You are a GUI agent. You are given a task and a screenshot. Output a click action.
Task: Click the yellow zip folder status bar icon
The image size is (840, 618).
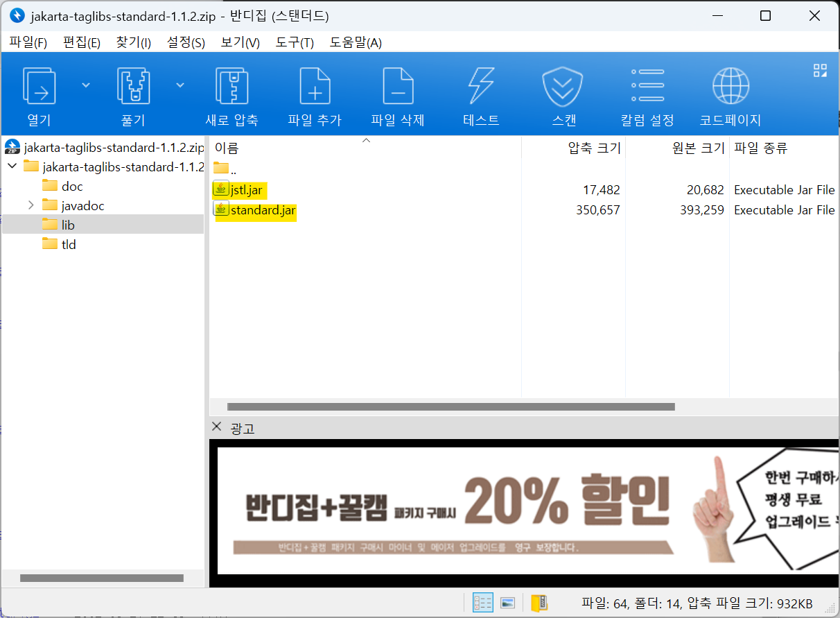click(539, 603)
